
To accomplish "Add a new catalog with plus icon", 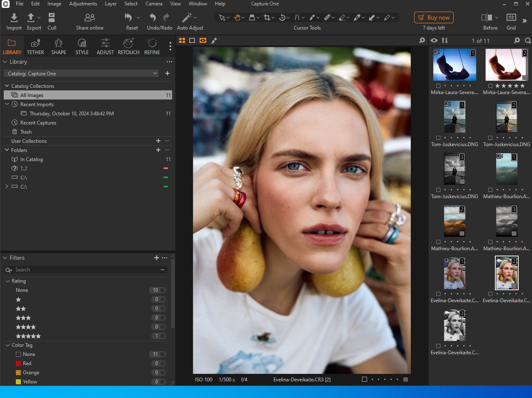I will tap(167, 73).
